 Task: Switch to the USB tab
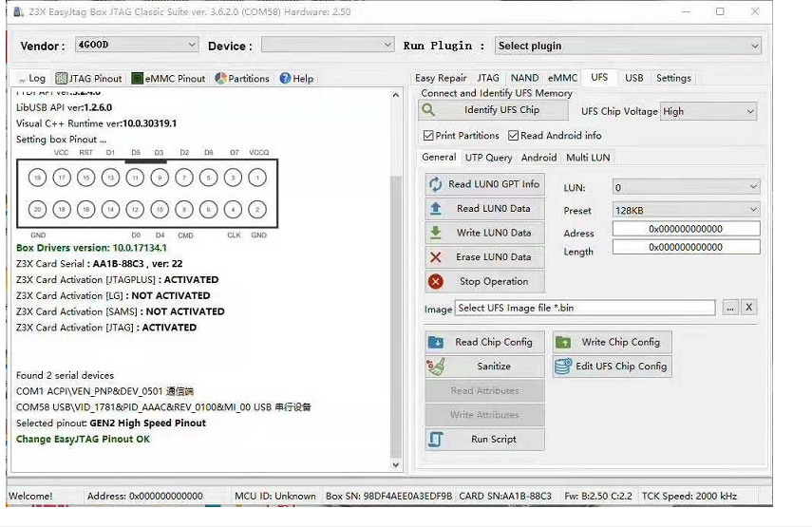633,78
